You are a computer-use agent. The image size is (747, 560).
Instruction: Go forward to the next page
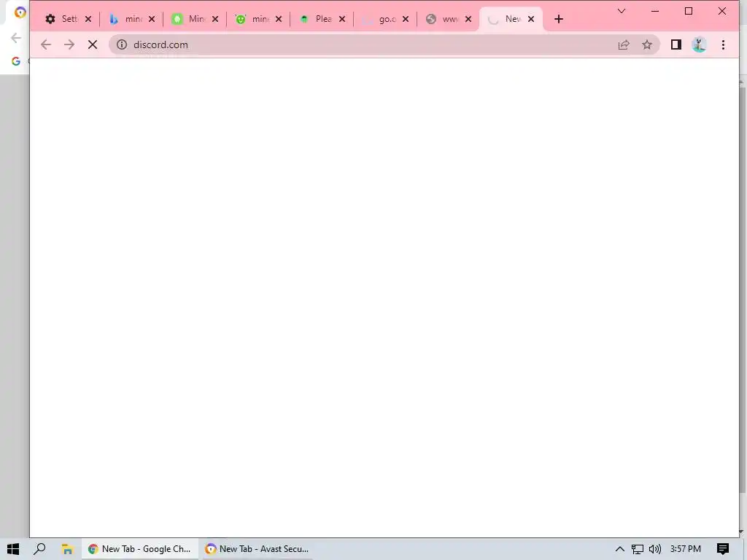[x=69, y=44]
